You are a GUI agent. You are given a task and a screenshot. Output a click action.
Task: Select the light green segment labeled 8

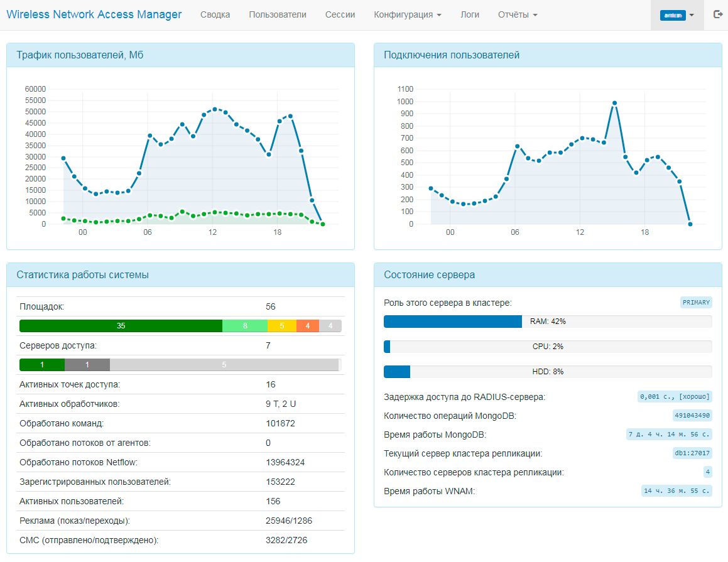(245, 326)
